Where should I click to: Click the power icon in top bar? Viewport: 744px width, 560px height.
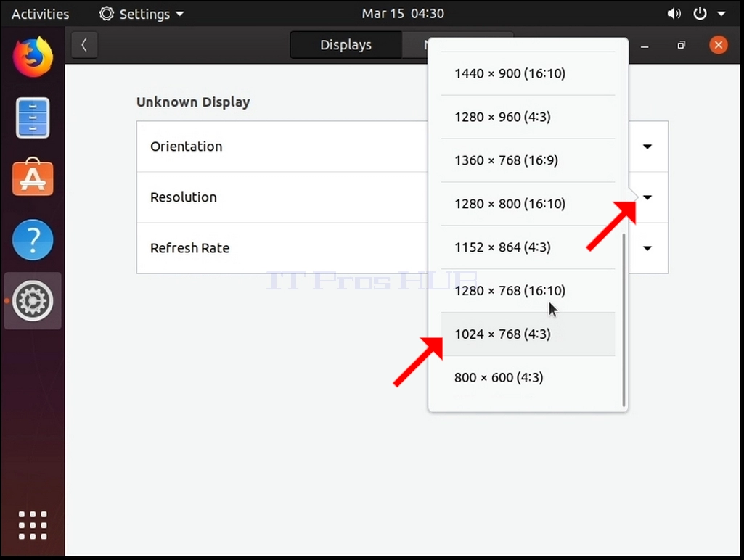click(700, 13)
